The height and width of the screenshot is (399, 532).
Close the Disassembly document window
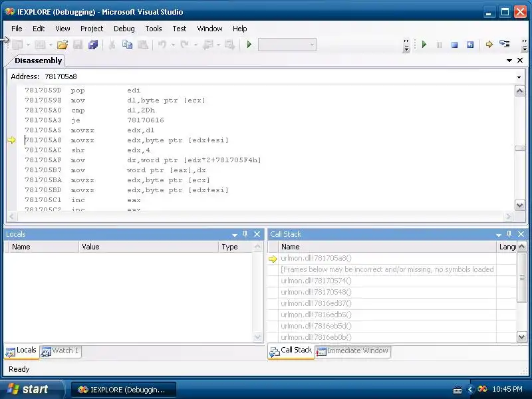coord(520,61)
